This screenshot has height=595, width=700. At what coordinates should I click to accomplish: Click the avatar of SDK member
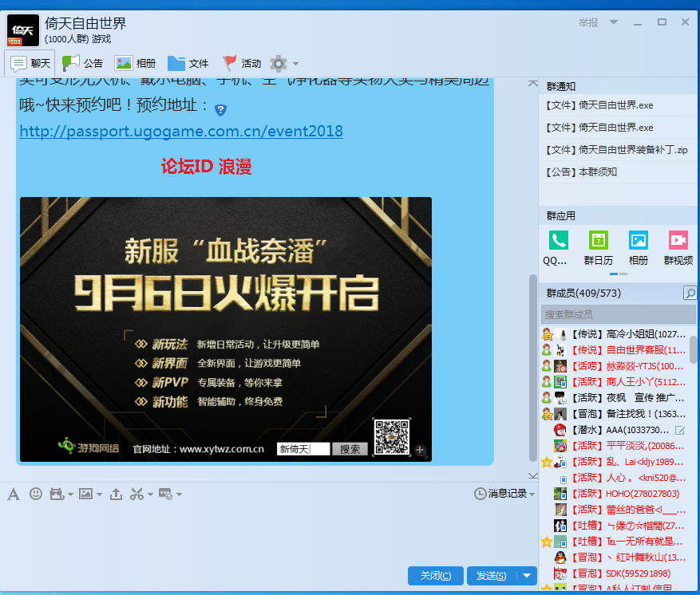pos(560,573)
